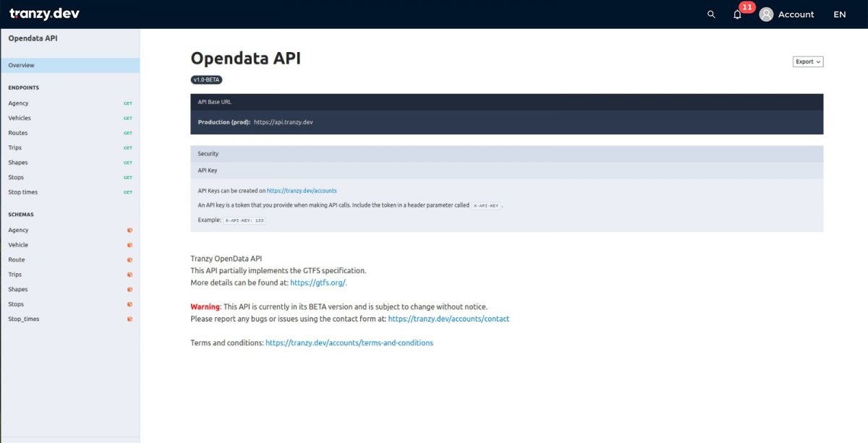868x443 pixels.
Task: Click the tranzy.dev logo
Action: 44,14
